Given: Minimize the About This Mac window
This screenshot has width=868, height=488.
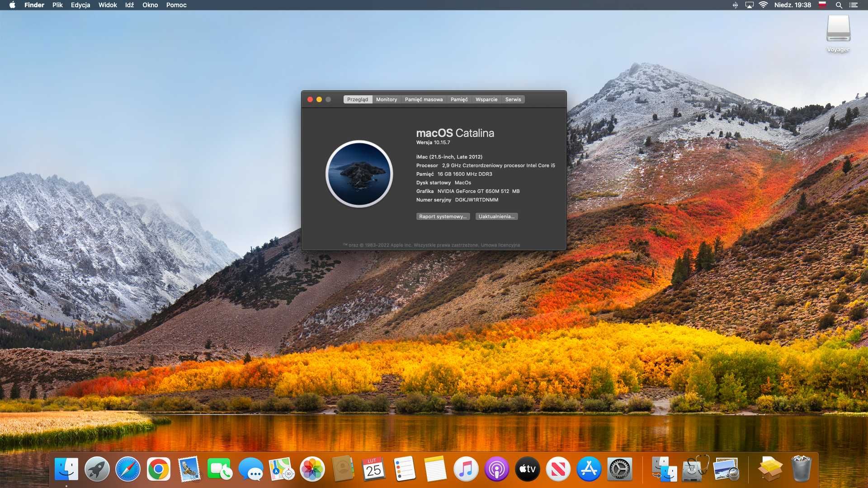Looking at the screenshot, I should [319, 99].
